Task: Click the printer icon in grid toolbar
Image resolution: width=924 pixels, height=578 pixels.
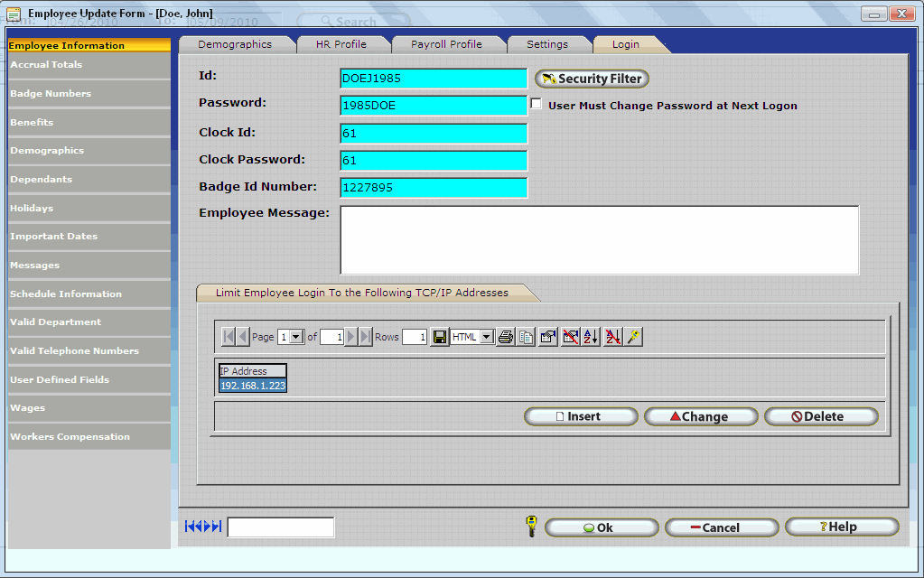Action: tap(506, 337)
